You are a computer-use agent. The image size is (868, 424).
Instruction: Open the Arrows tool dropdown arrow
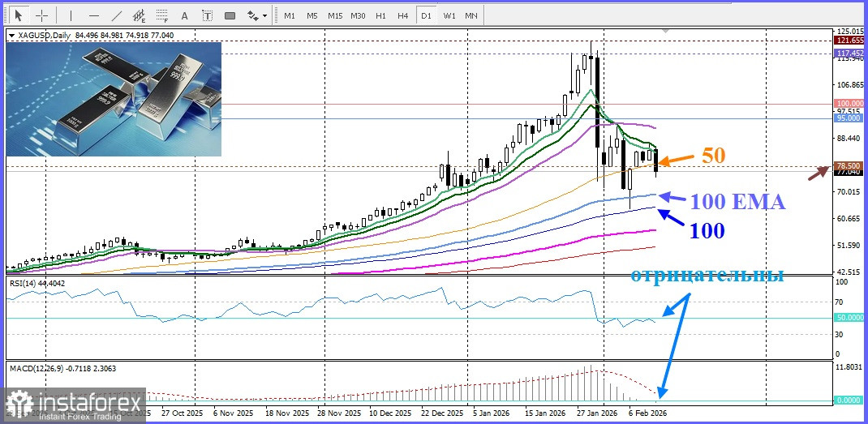coord(265,15)
